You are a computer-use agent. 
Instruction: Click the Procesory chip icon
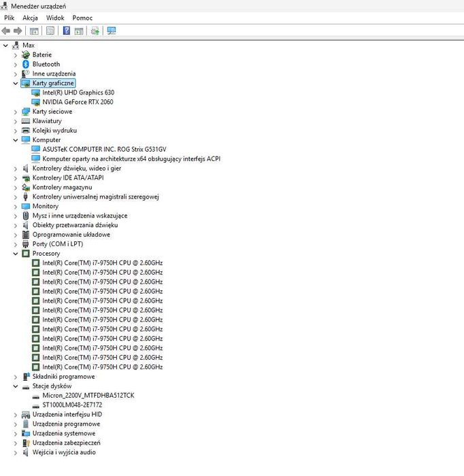(x=26, y=254)
